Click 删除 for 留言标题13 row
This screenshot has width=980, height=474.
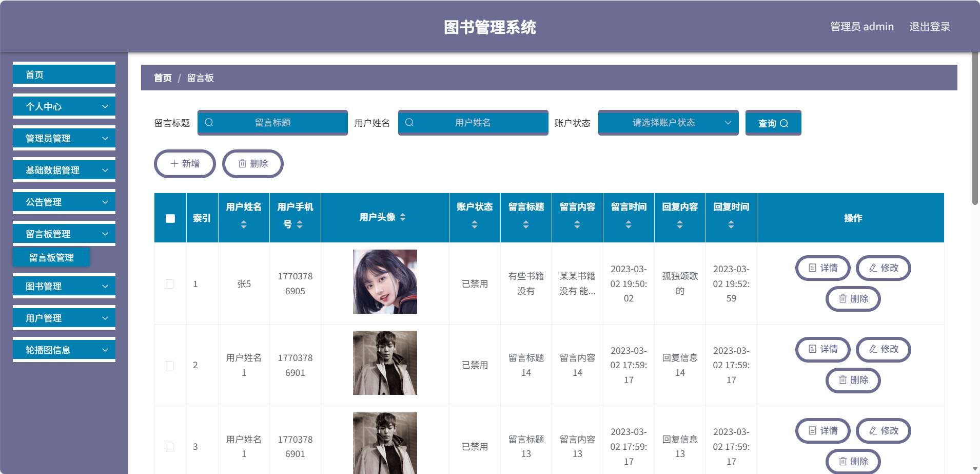853,462
